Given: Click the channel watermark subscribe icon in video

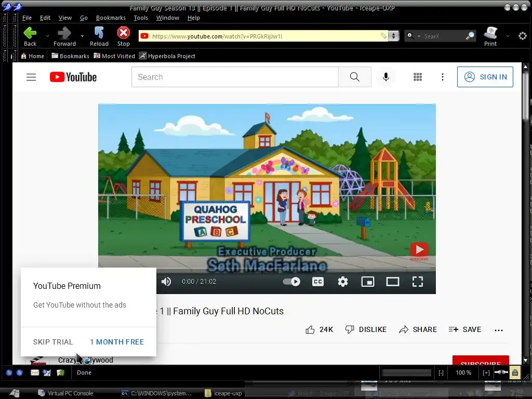Looking at the screenshot, I should click(419, 251).
